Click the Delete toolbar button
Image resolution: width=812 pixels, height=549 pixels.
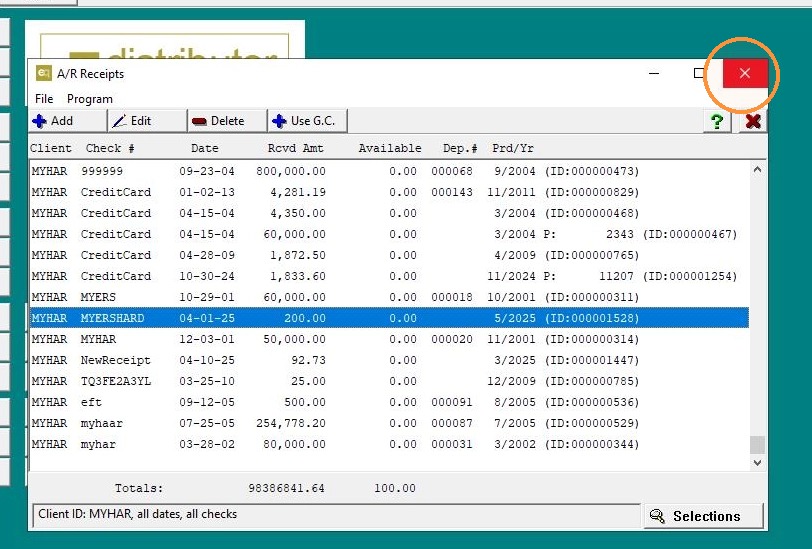(x=227, y=121)
